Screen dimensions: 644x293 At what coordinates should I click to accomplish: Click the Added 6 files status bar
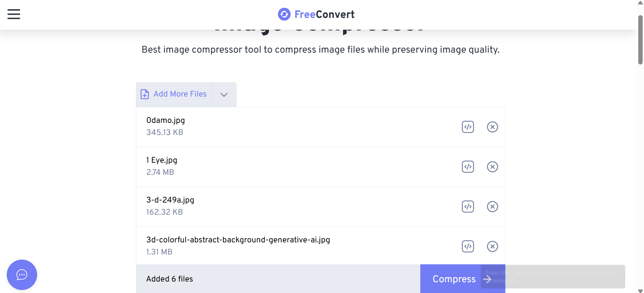click(169, 279)
